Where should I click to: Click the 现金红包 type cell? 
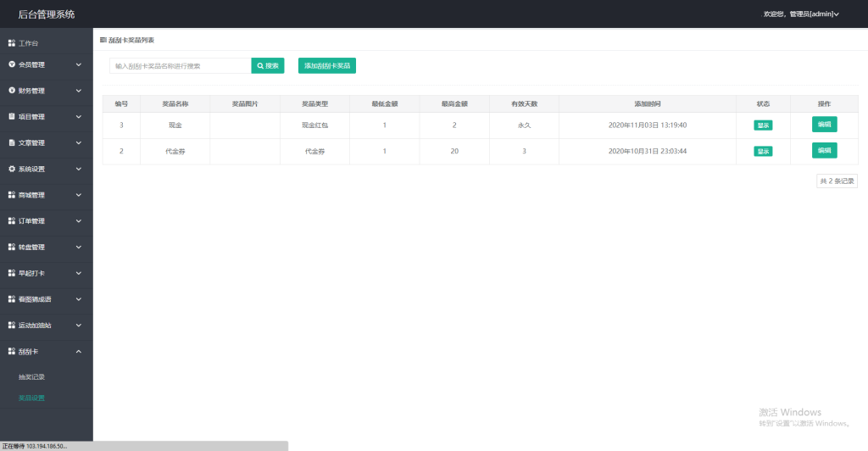(314, 125)
